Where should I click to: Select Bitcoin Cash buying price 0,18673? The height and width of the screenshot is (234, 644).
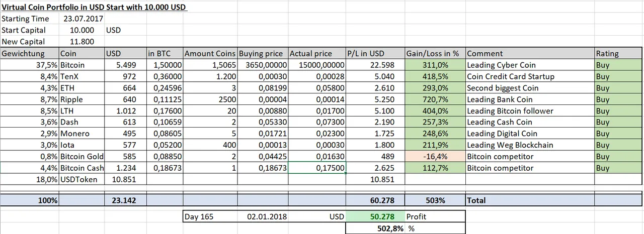click(x=263, y=168)
